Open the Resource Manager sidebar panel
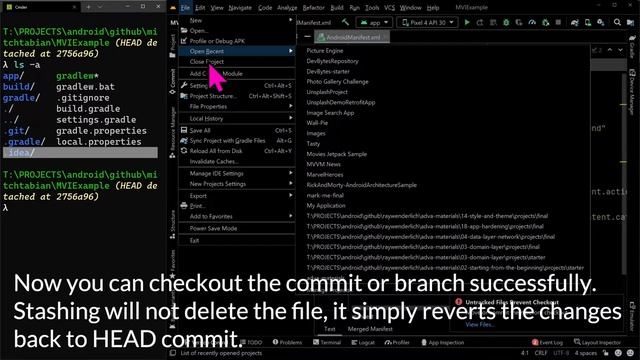This screenshot has height=360, width=640. [x=173, y=133]
